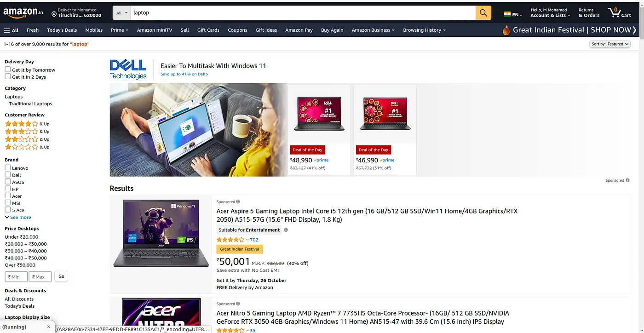Open Dell laptop thumbnail priced ₹48,990
Image resolution: width=644 pixels, height=333 pixels.
[x=319, y=113]
